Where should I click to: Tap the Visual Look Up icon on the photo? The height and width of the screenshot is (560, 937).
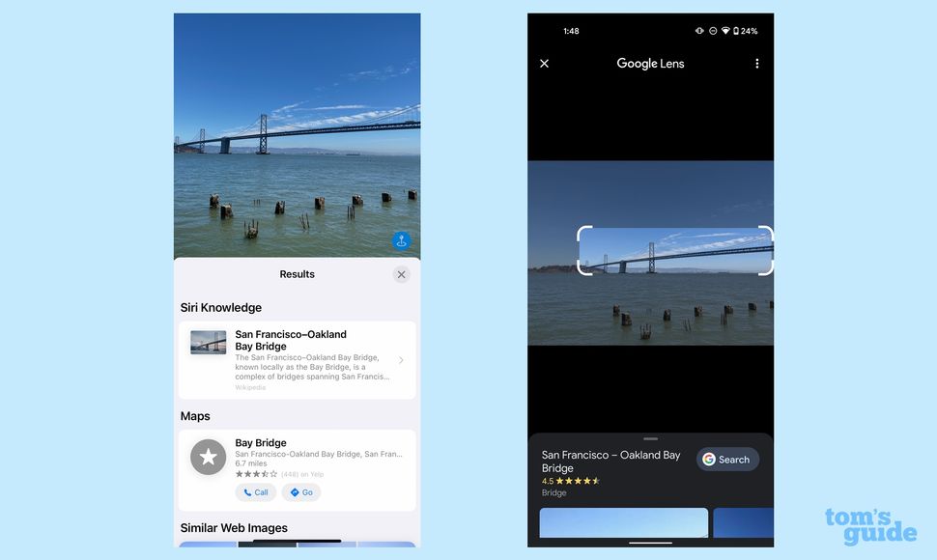point(402,239)
